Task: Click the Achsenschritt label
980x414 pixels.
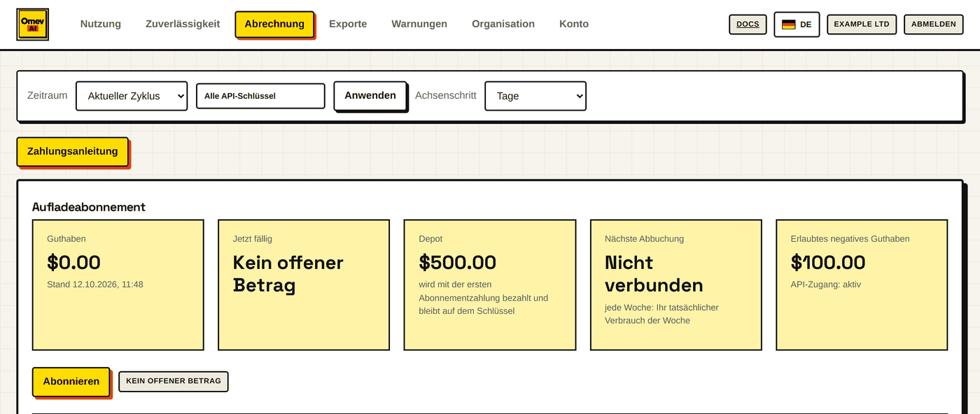Action: click(446, 95)
